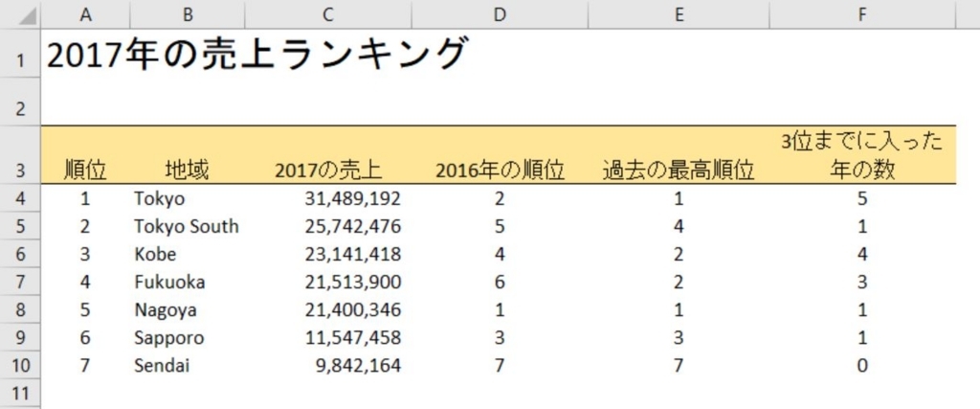Click rank 4 cell in column A

tap(85, 282)
